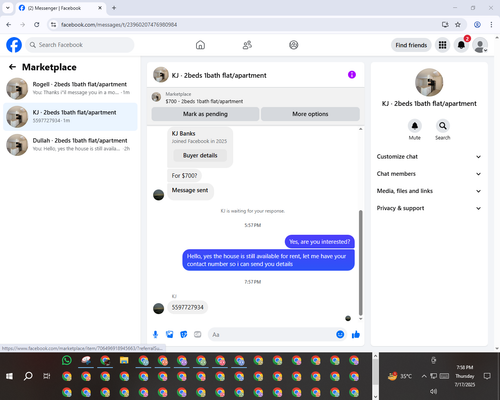The height and width of the screenshot is (400, 500).
Task: Show hidden system tray icons chevron
Action: 424,376
